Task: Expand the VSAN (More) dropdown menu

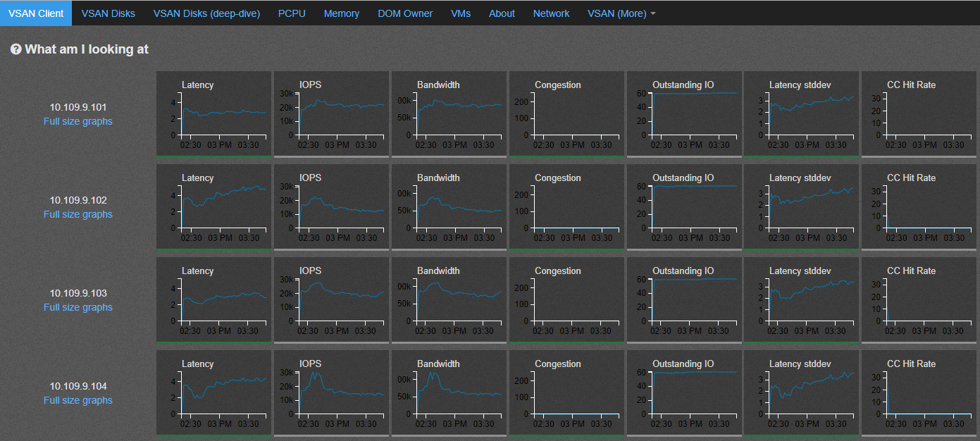Action: tap(621, 13)
